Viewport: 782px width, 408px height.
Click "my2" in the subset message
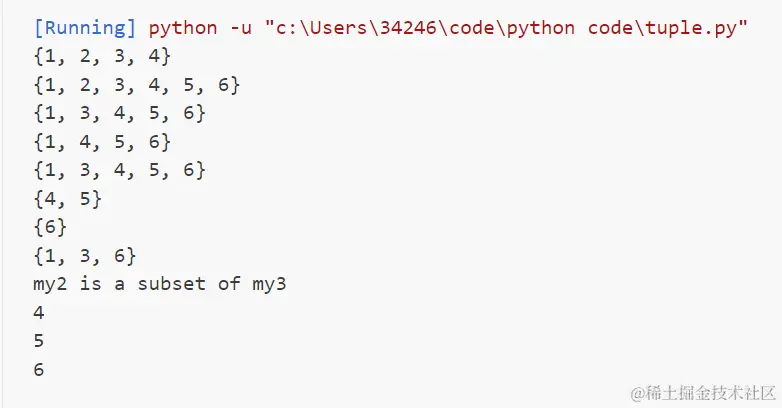pos(50,284)
